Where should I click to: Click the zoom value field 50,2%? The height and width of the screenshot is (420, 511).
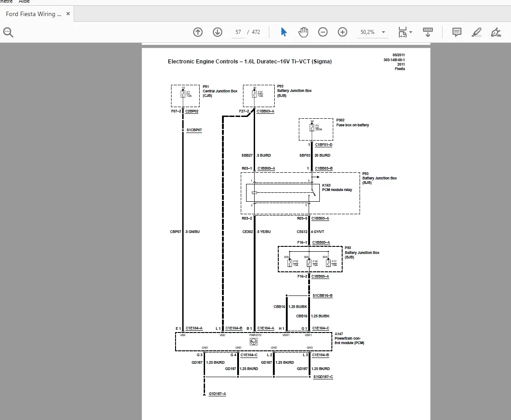[x=367, y=32]
